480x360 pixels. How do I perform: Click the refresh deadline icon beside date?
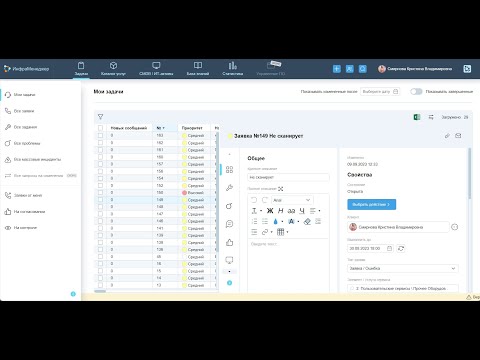coord(401,248)
